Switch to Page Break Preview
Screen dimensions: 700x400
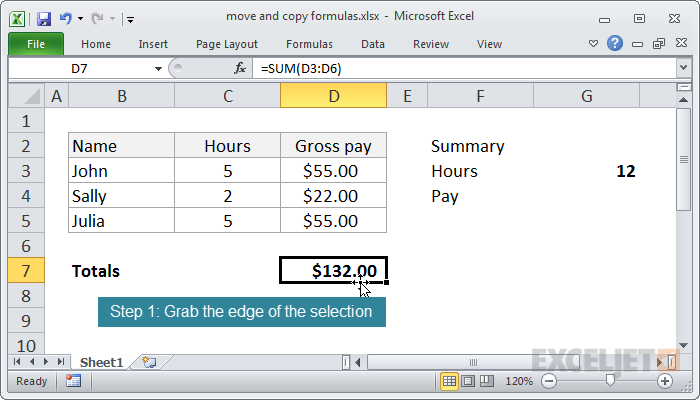[x=487, y=381]
